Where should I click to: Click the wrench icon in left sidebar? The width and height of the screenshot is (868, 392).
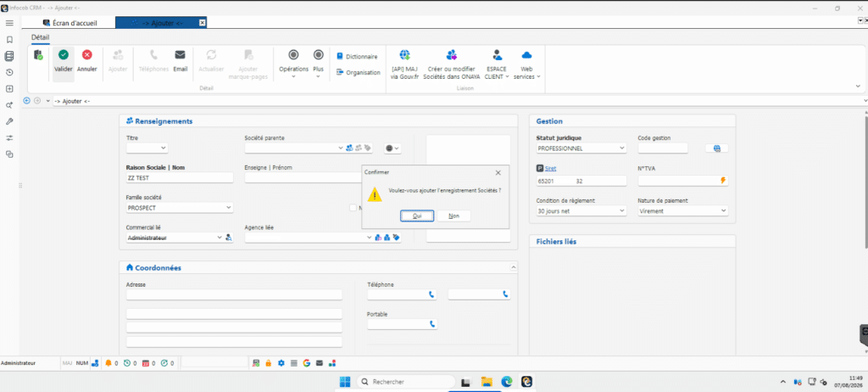(x=9, y=121)
